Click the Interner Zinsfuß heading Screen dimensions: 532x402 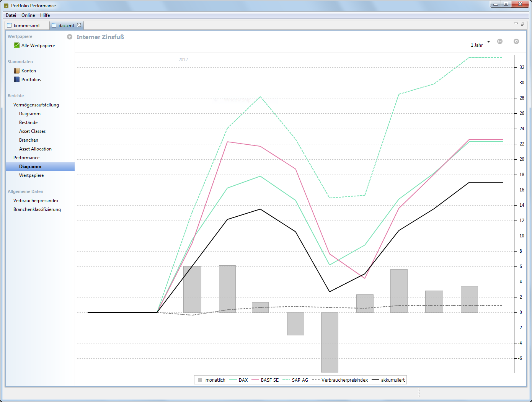(x=100, y=37)
